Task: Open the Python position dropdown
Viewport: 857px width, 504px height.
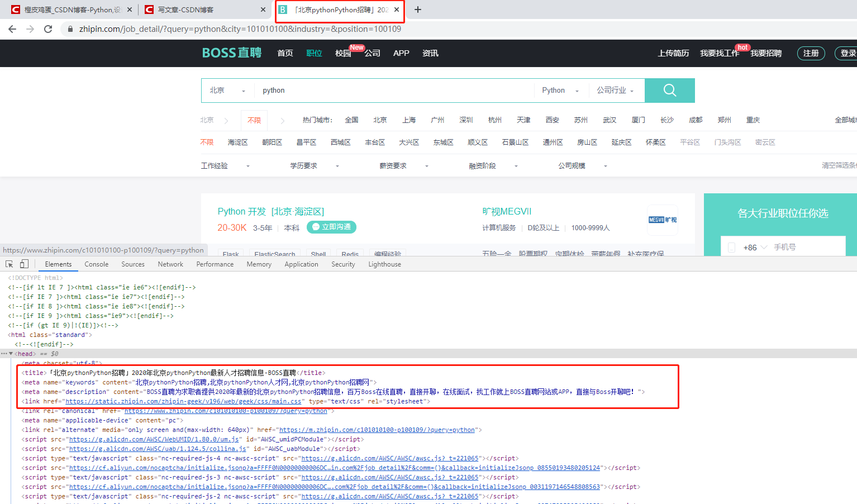Action: coord(560,91)
